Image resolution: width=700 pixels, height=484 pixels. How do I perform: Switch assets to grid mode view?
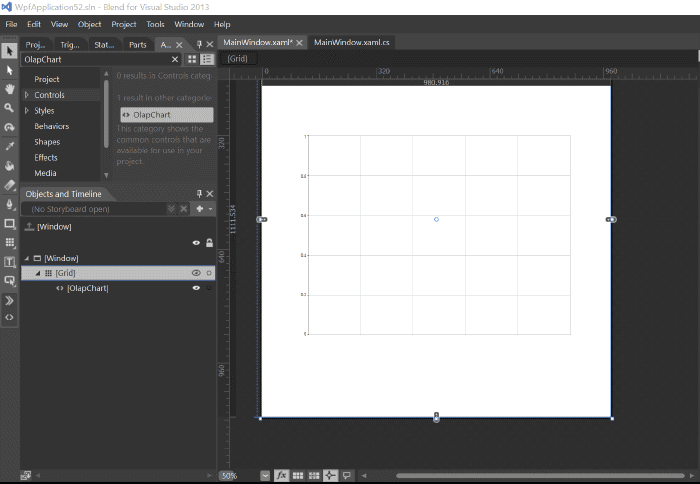coord(192,59)
